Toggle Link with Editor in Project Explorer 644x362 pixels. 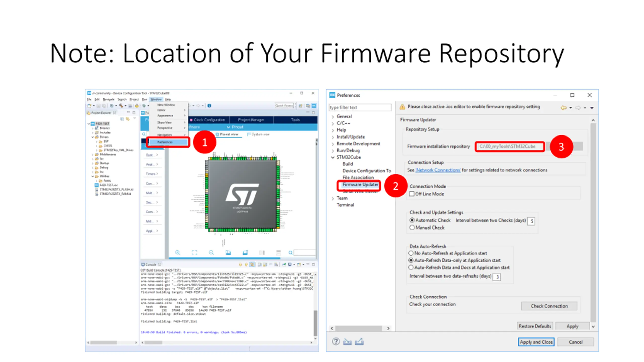point(128,119)
